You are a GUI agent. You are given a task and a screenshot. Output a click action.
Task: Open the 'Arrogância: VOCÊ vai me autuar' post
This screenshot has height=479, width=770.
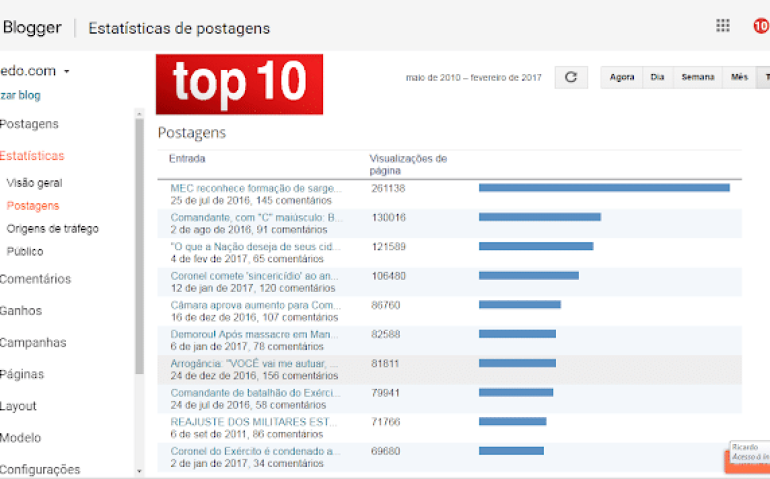(254, 364)
